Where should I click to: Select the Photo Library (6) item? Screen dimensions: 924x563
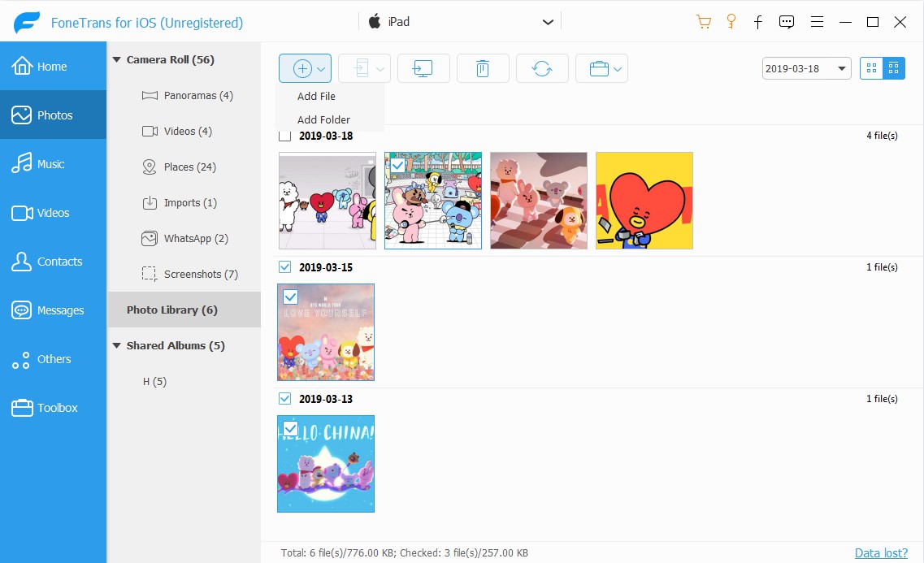[x=184, y=310]
